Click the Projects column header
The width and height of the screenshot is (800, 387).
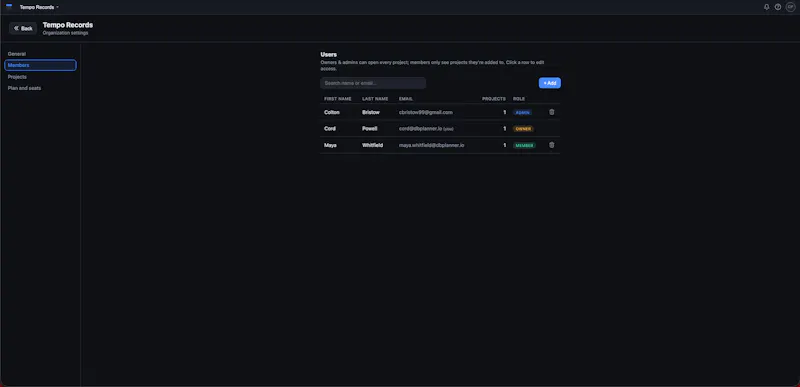point(493,99)
